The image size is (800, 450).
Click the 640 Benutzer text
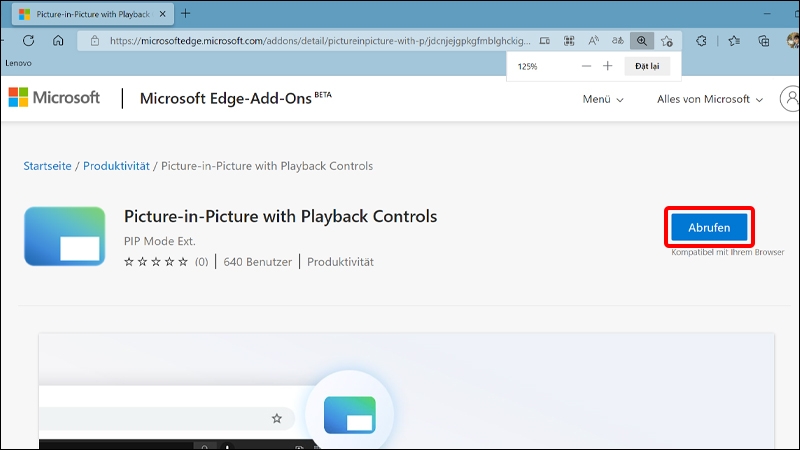258,262
